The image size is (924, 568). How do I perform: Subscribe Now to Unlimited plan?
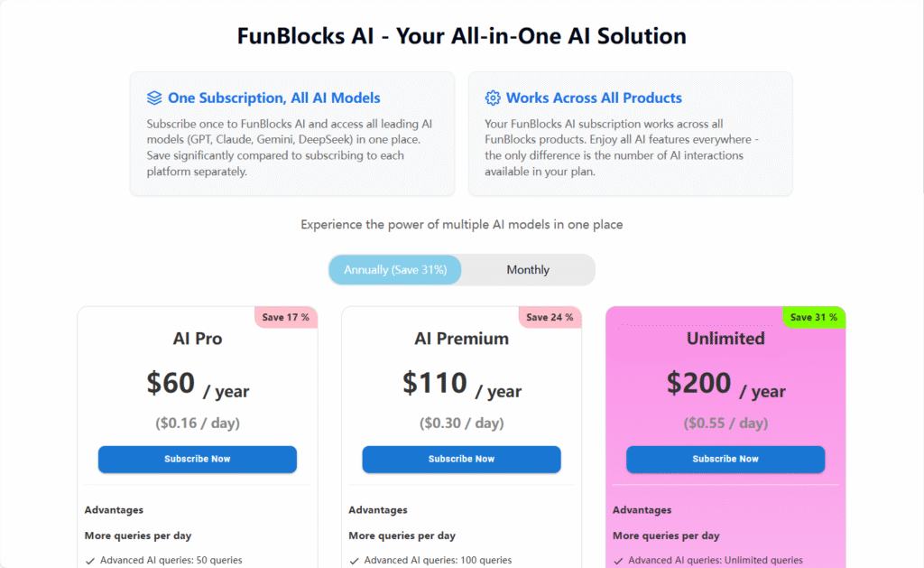(725, 459)
